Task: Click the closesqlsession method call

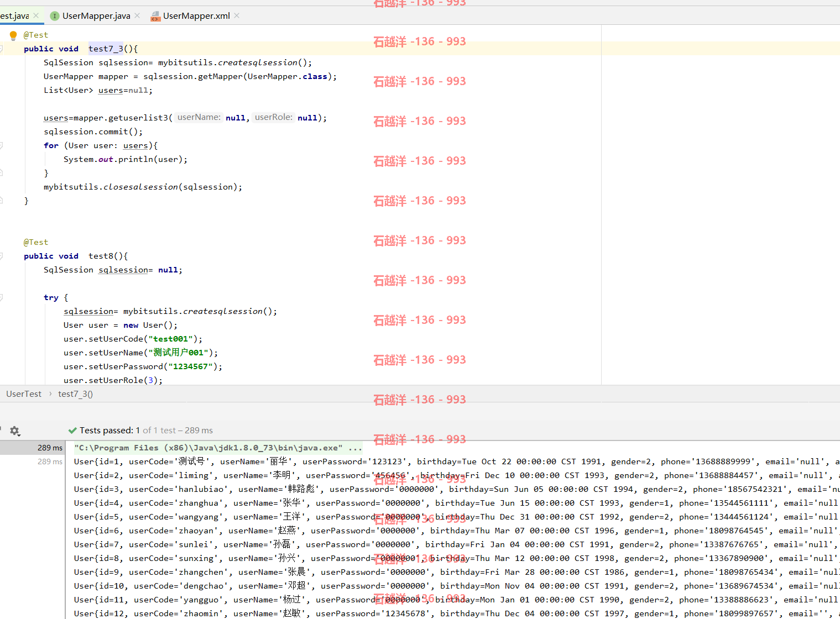Action: 141,187
